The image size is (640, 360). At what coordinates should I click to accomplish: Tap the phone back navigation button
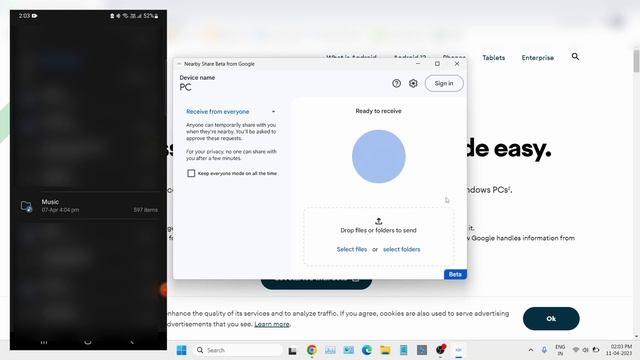pyautogui.click(x=131, y=342)
